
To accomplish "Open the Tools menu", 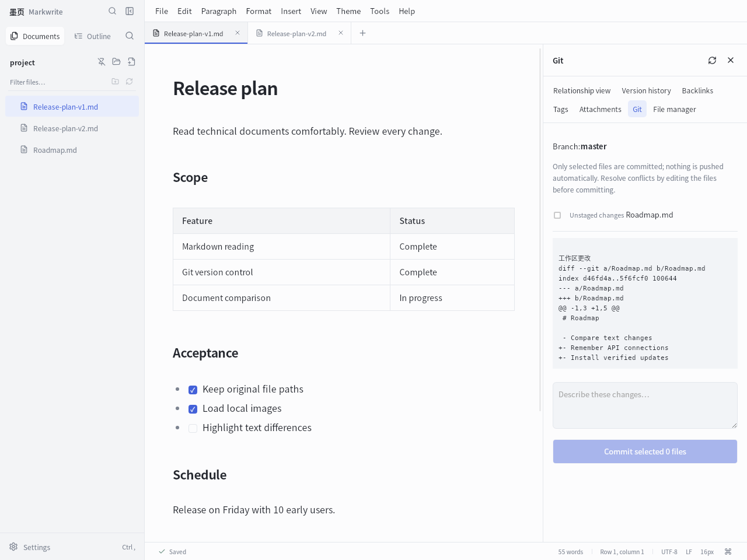I will (x=379, y=11).
